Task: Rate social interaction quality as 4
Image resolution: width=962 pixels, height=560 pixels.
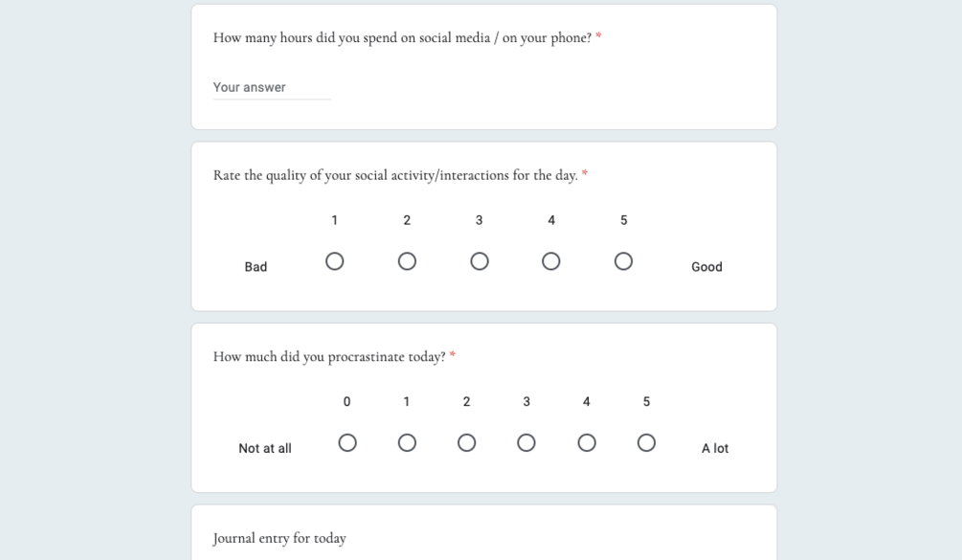Action: (551, 261)
